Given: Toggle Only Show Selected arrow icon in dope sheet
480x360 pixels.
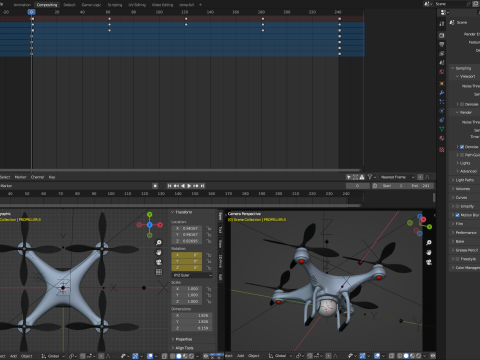Looking at the screenshot, I should pyautogui.click(x=349, y=177).
